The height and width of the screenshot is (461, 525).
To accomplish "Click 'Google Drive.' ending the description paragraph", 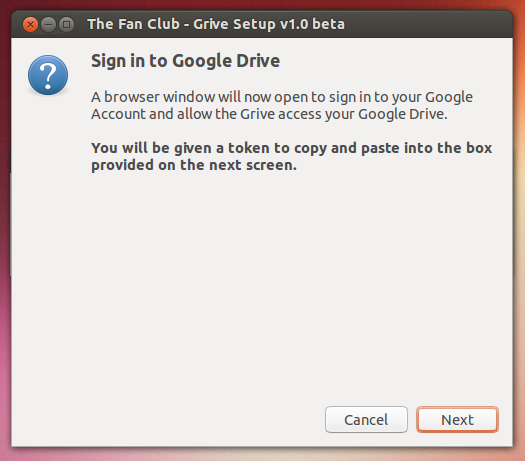I will pyautogui.click(x=403, y=114).
